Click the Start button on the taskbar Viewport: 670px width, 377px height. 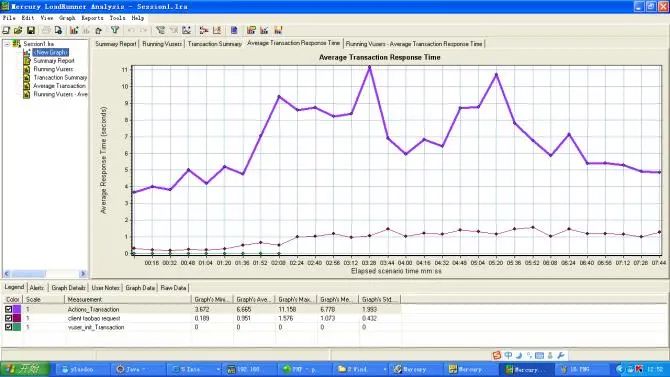click(25, 369)
